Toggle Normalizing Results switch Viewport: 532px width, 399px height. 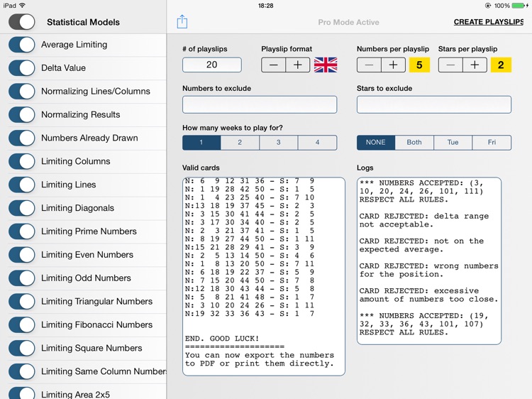(x=22, y=115)
